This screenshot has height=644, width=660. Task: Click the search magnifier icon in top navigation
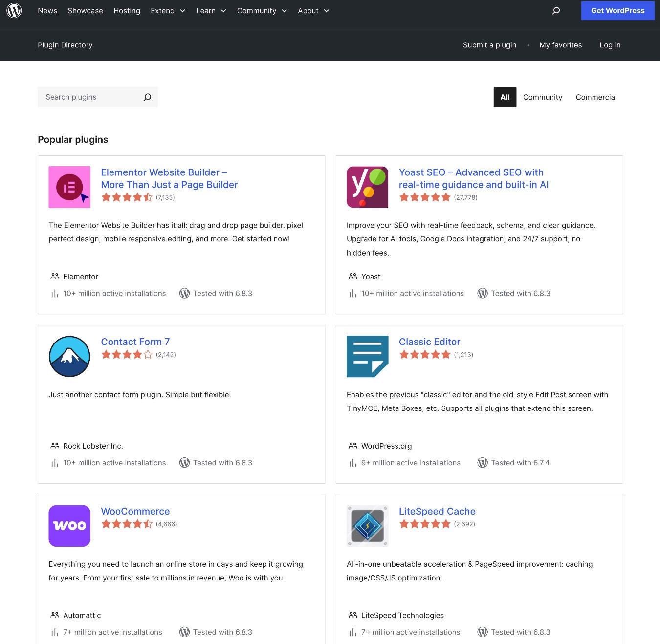pos(556,10)
